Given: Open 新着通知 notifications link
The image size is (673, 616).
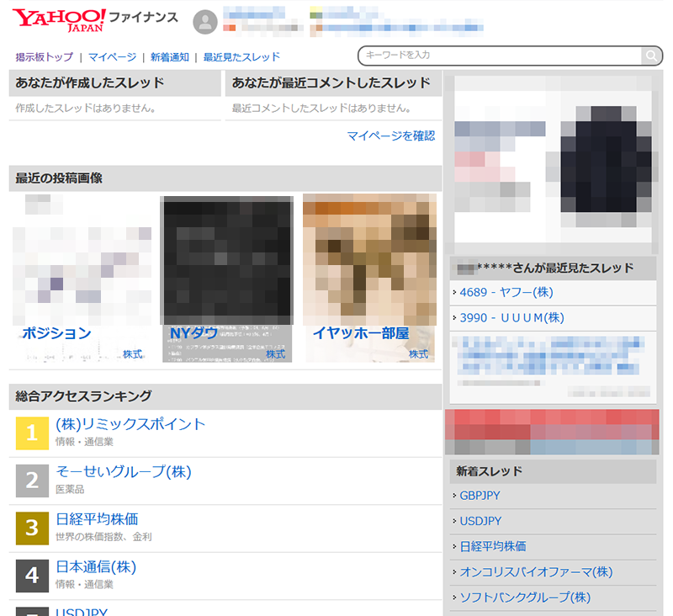Looking at the screenshot, I should pyautogui.click(x=170, y=57).
